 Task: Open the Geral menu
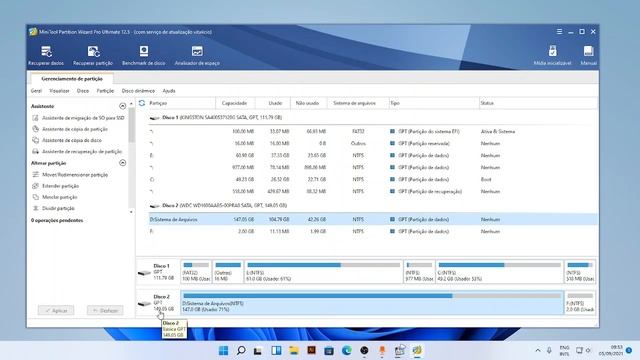point(36,91)
